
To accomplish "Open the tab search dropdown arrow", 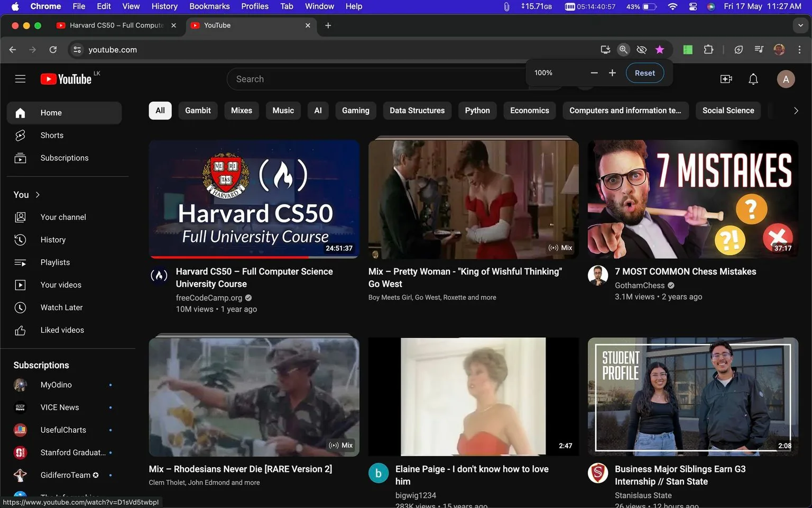I will pyautogui.click(x=800, y=25).
